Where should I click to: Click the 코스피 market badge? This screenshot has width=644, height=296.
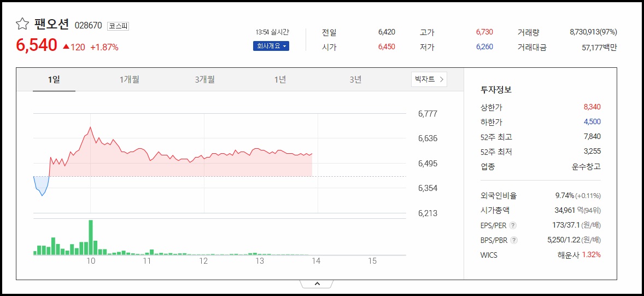[x=118, y=26]
